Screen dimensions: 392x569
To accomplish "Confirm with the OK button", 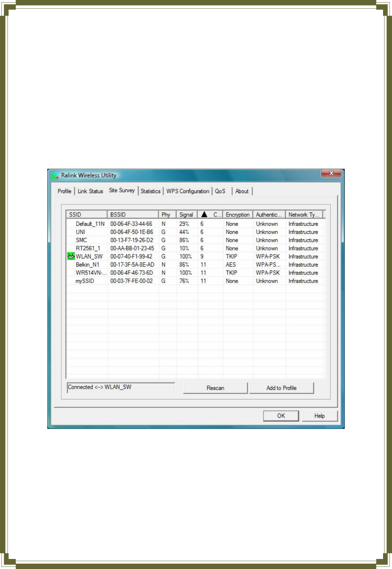I will coord(281,416).
